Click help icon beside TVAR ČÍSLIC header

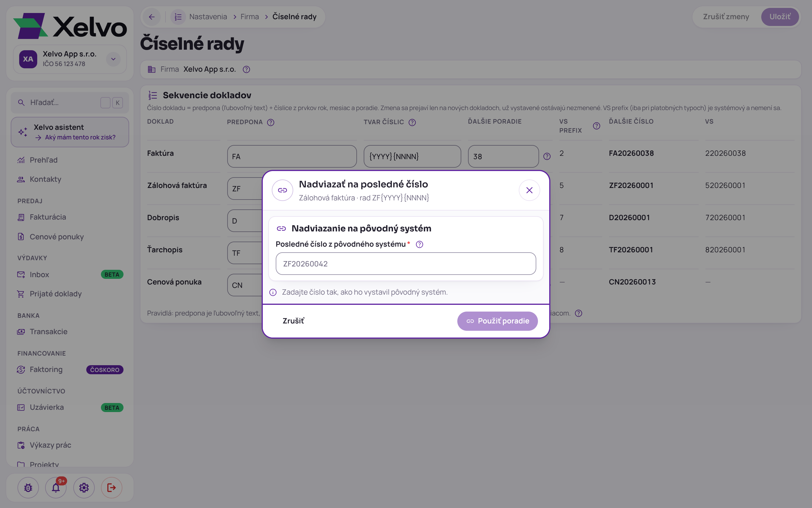pos(412,122)
